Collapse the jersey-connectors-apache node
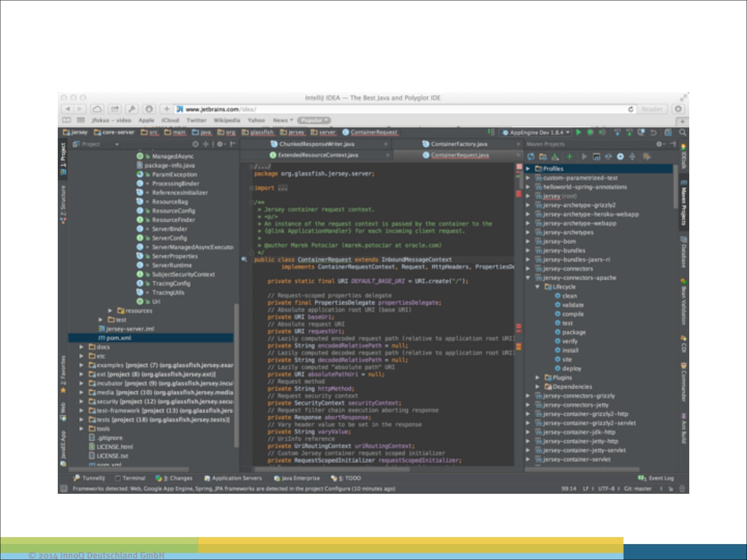 528,278
